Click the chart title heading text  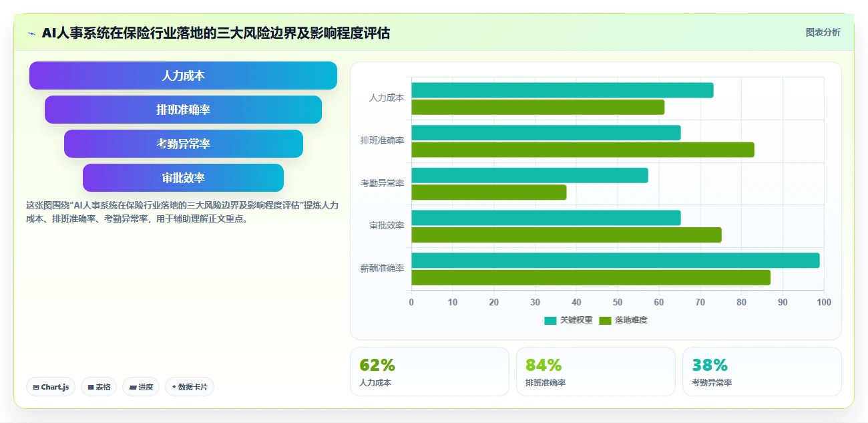(x=216, y=33)
